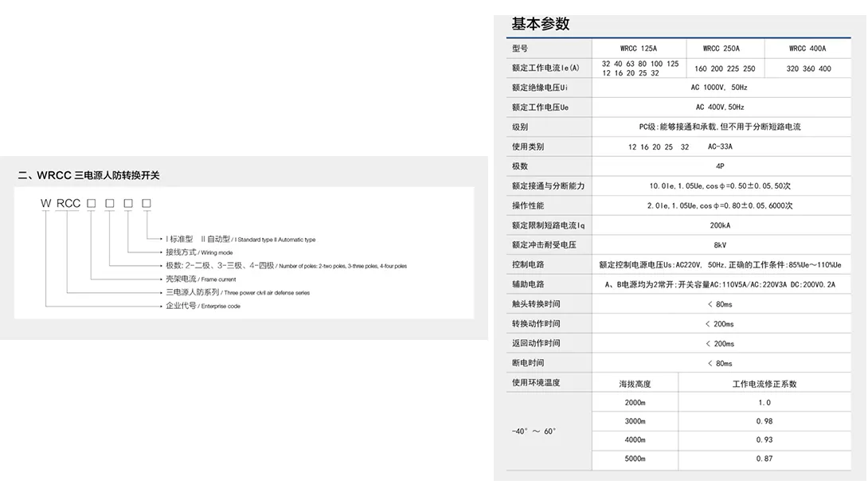
Task: Select the 0.87 correction factor for 5000m
Action: pyautogui.click(x=764, y=459)
